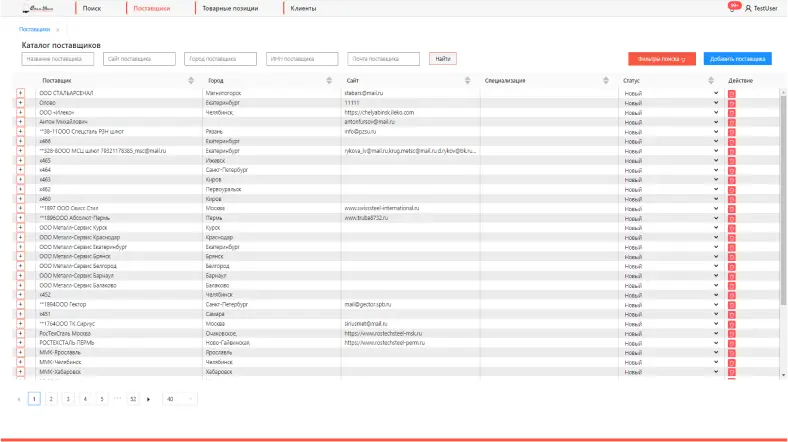Close the Поставщики breadcrumb tab

(57, 30)
